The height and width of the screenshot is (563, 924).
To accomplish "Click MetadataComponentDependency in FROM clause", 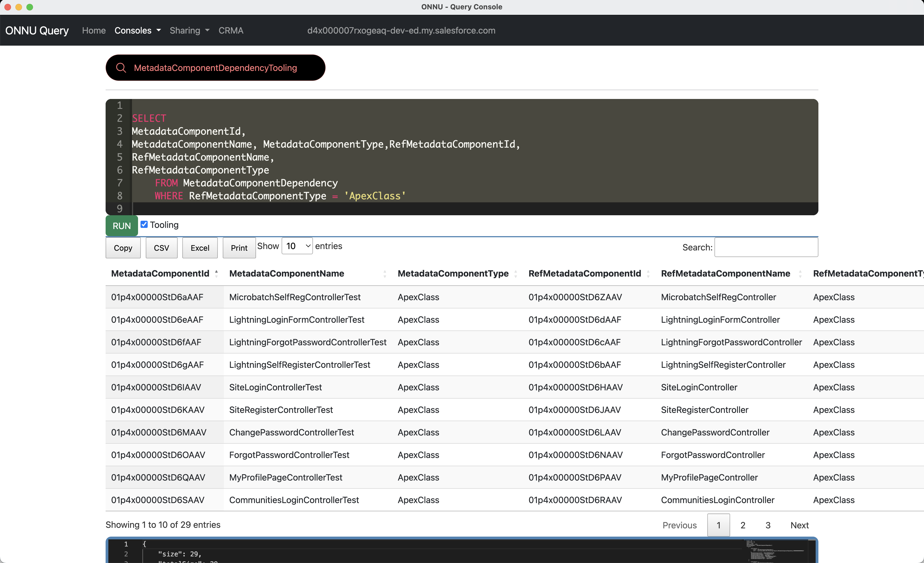I will [x=260, y=183].
